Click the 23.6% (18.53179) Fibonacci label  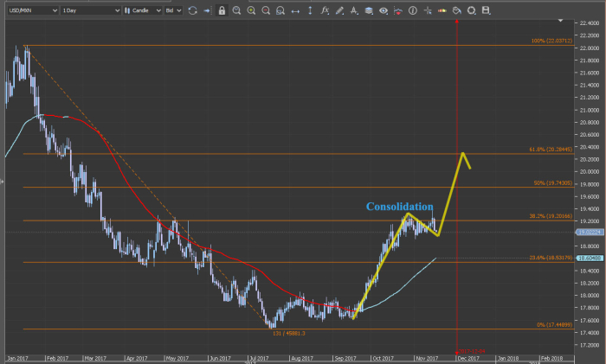coord(551,258)
